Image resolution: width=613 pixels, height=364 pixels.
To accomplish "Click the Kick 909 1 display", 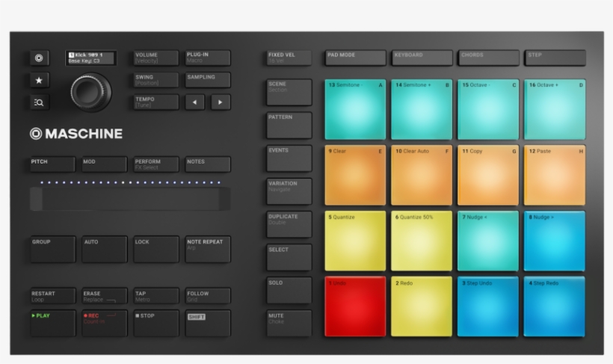I will click(x=90, y=58).
